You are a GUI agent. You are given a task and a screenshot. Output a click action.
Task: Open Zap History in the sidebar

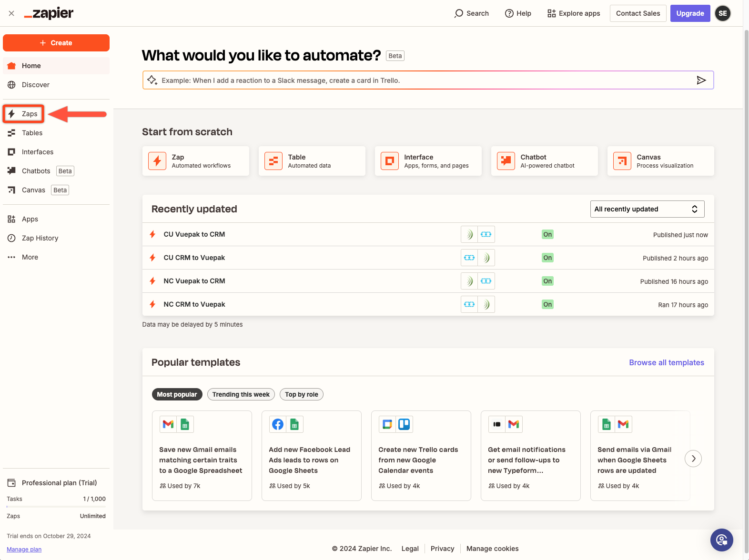click(40, 238)
